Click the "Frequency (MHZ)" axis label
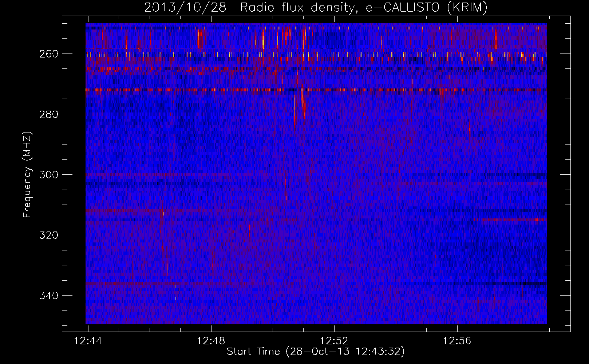 click(x=28, y=174)
